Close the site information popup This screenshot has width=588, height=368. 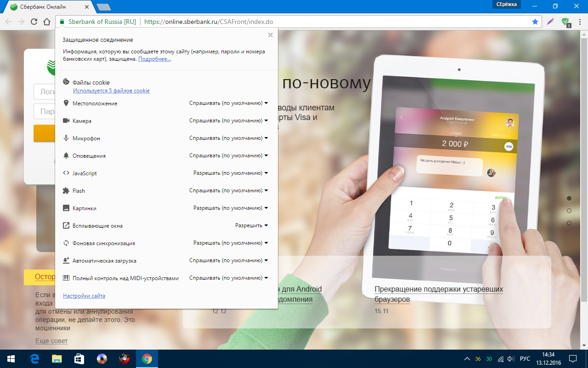click(270, 35)
